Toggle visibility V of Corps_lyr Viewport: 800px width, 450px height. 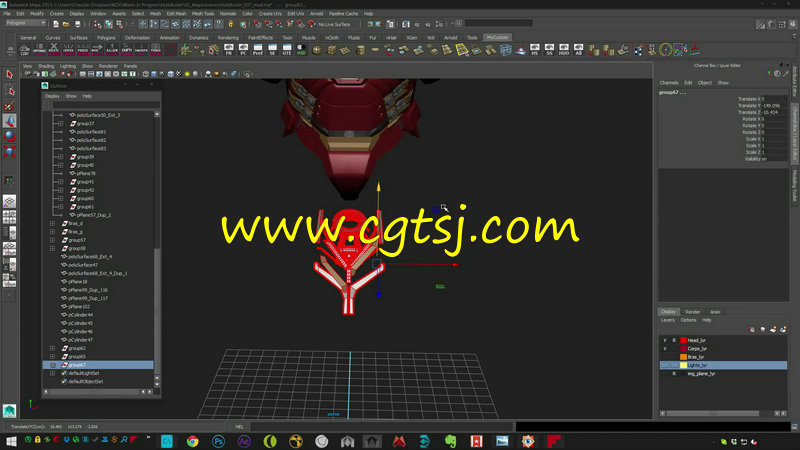click(x=665, y=348)
